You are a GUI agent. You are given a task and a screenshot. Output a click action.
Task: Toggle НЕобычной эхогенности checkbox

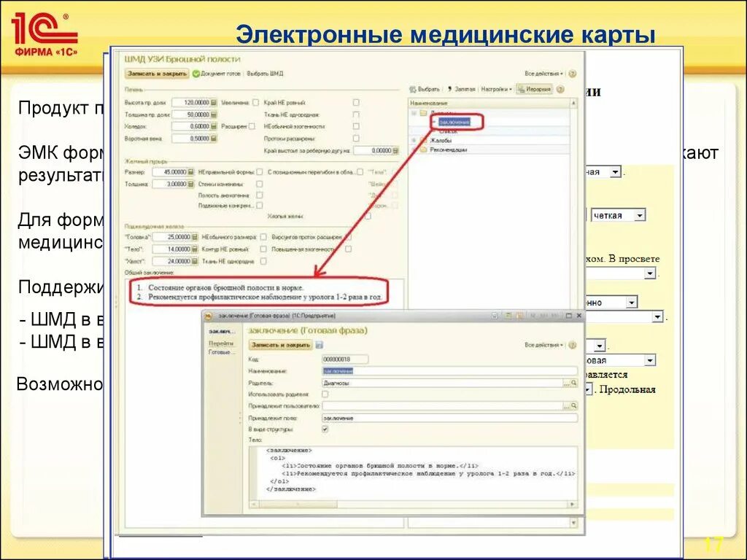356,126
